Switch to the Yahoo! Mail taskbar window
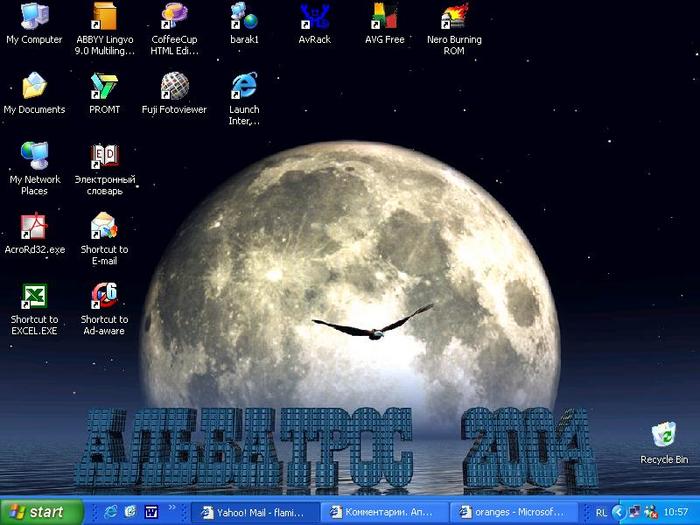Viewport: 700px width, 525px height. coord(255,512)
